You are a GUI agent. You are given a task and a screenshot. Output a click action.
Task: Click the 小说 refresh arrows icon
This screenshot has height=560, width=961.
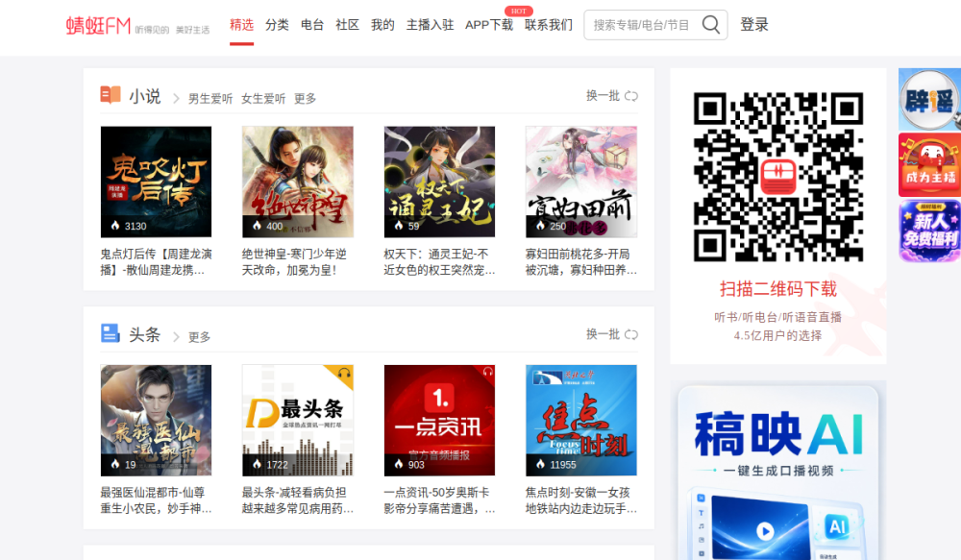point(631,96)
